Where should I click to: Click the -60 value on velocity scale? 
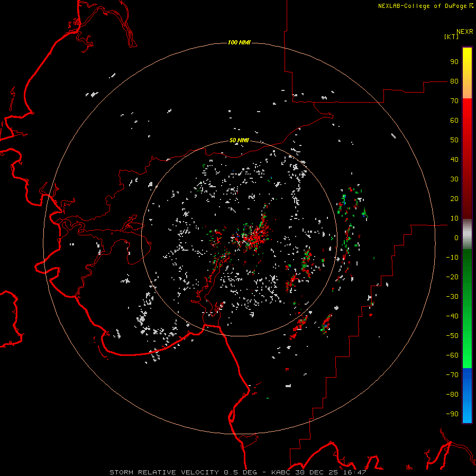pos(452,355)
